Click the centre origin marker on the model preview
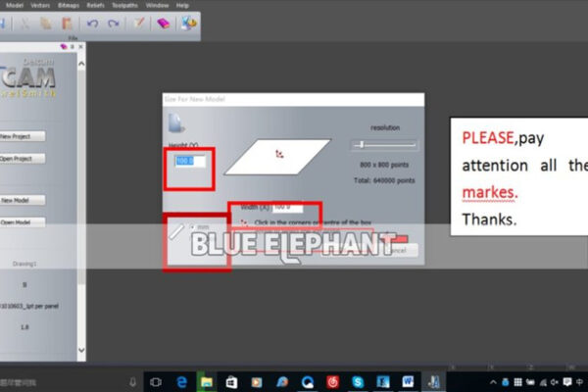 click(x=279, y=154)
